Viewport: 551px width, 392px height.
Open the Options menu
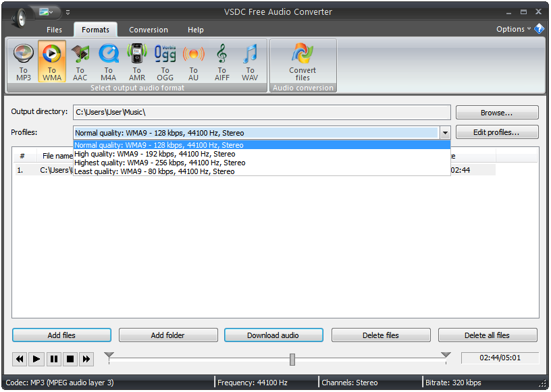coord(513,29)
